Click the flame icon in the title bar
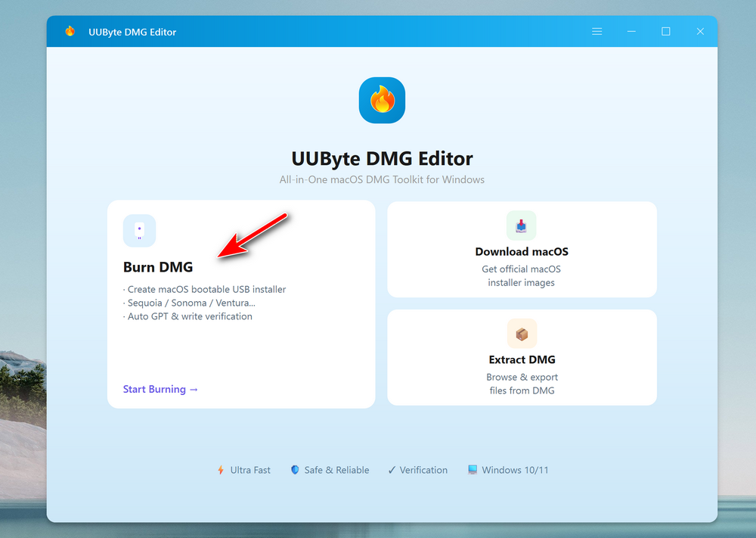 pyautogui.click(x=69, y=31)
